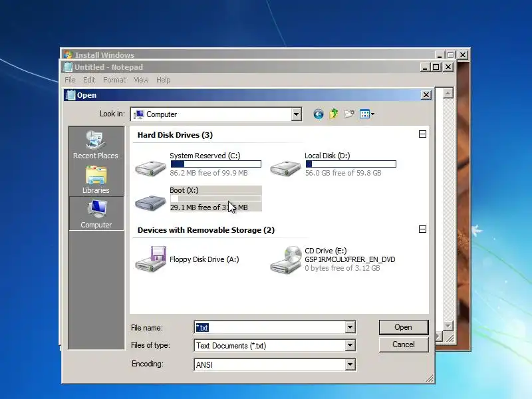Expand the File name dropdown arrow
Image resolution: width=532 pixels, height=399 pixels.
click(x=350, y=327)
